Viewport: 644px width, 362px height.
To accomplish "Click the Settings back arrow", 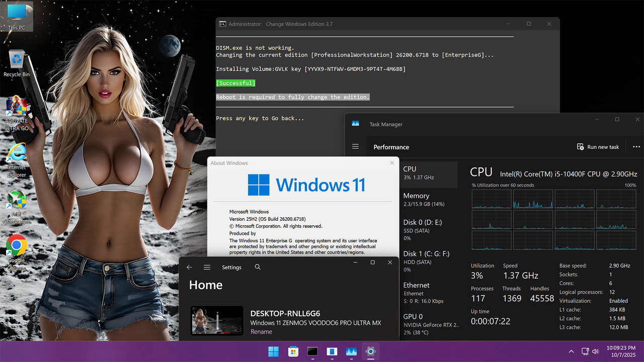I will [189, 267].
